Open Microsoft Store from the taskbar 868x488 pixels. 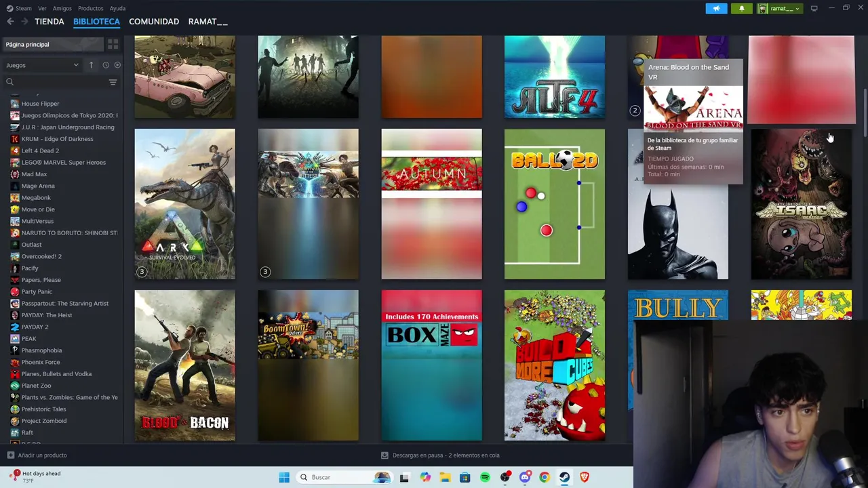[465, 477]
